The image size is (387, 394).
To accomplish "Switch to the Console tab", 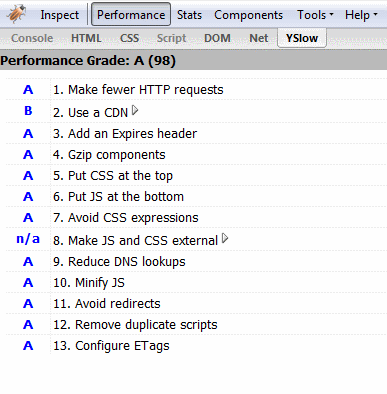I will coord(32,38).
